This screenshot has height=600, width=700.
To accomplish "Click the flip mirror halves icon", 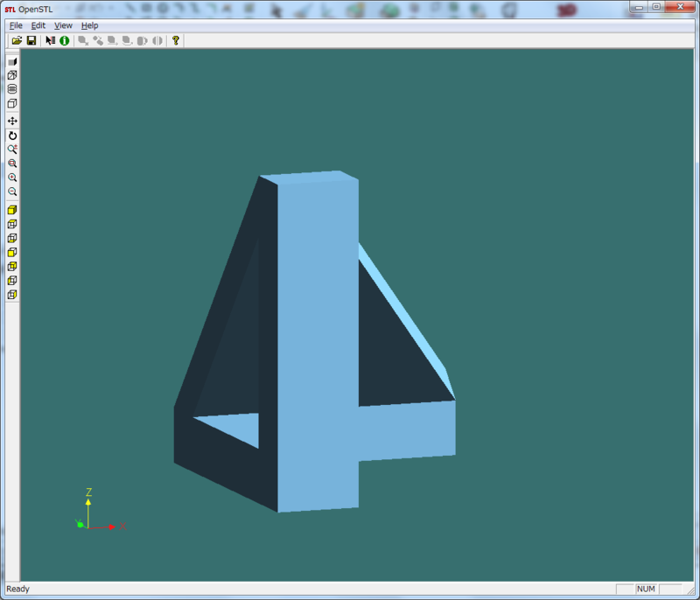I will (x=157, y=40).
